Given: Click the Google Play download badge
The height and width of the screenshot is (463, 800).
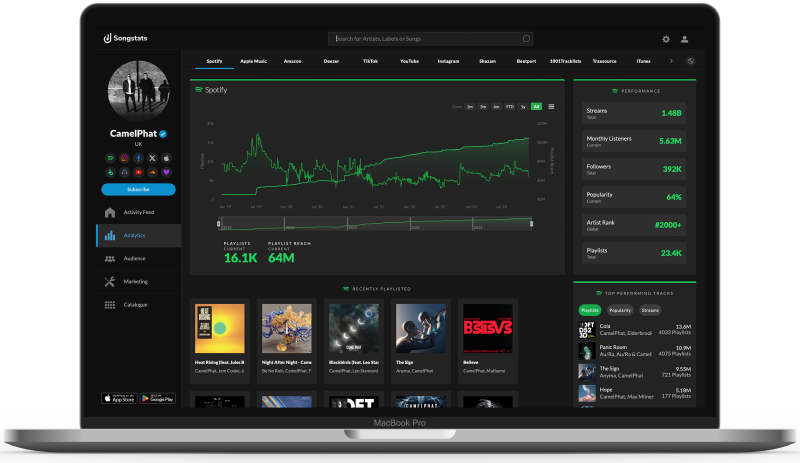Looking at the screenshot, I should coord(158,398).
